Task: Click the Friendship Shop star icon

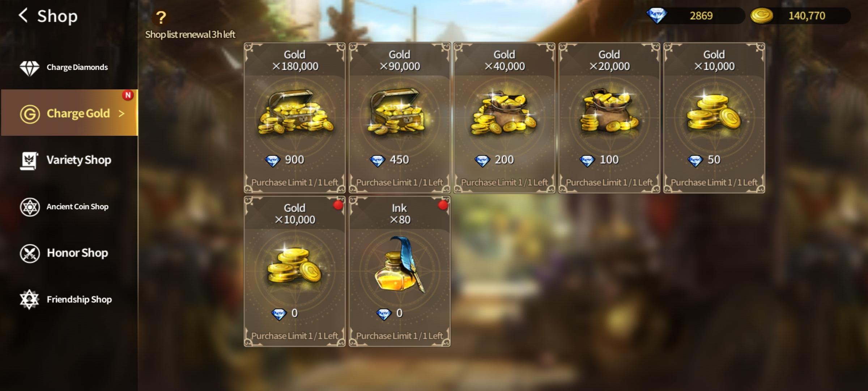Action: (29, 299)
